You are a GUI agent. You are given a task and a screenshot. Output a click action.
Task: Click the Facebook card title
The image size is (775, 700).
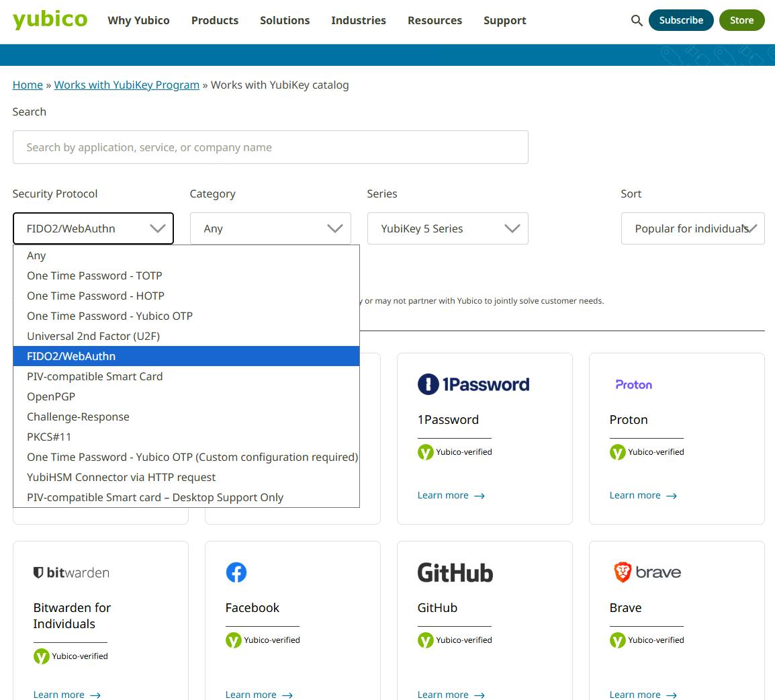coord(252,607)
